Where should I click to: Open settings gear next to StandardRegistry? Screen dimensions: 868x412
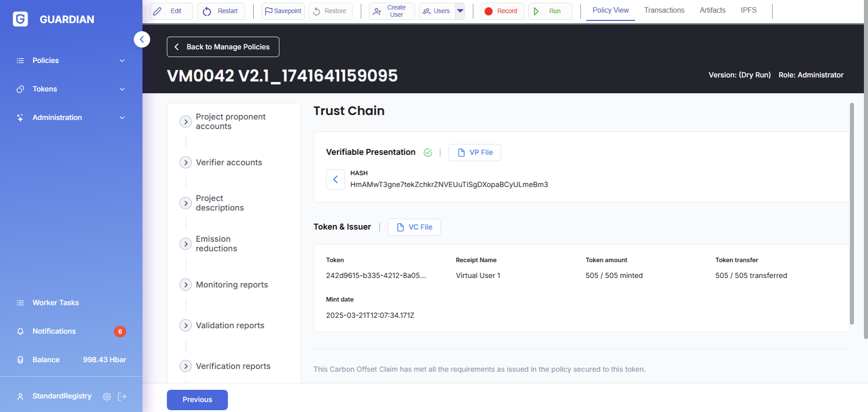click(x=107, y=397)
